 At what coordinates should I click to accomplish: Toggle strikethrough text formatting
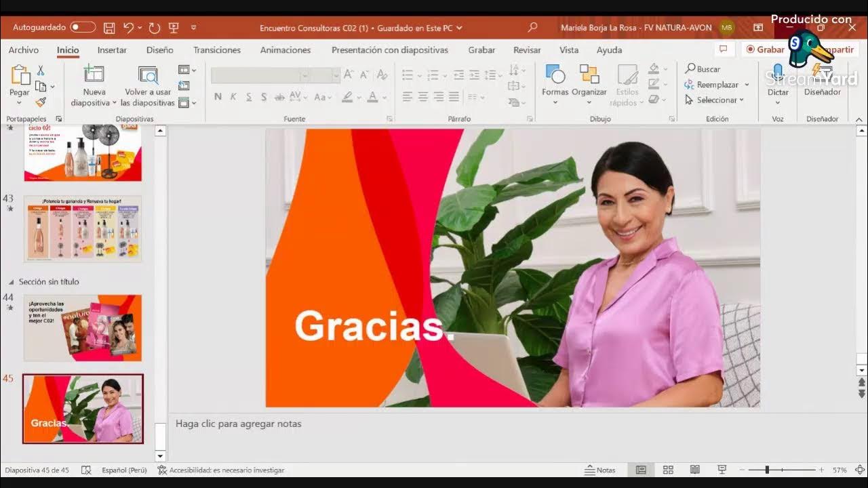[279, 97]
